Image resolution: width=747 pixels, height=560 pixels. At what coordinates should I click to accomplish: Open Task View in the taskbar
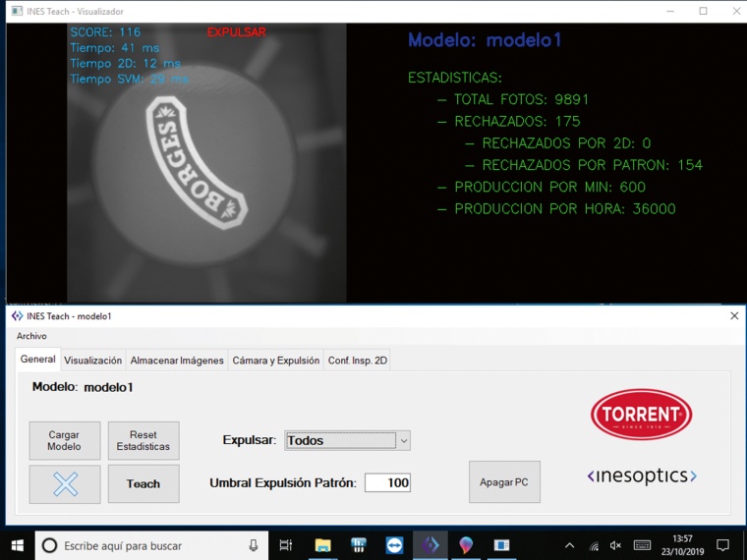point(286,545)
